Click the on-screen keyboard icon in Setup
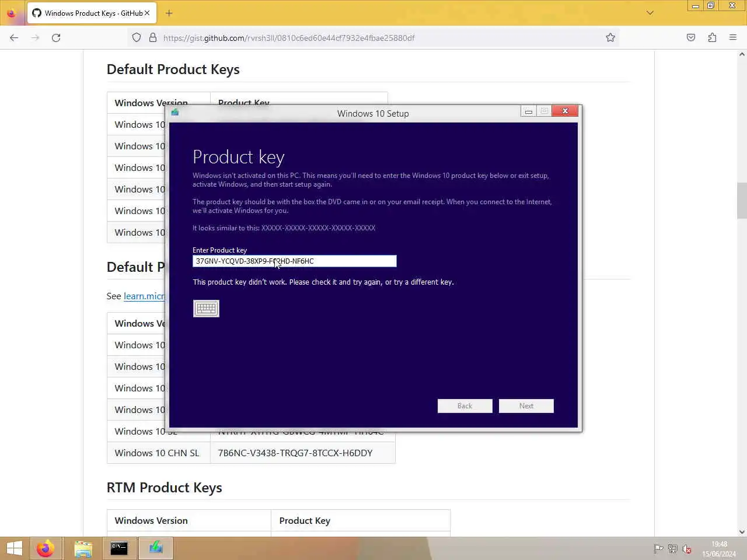This screenshot has width=747, height=560. tap(206, 309)
